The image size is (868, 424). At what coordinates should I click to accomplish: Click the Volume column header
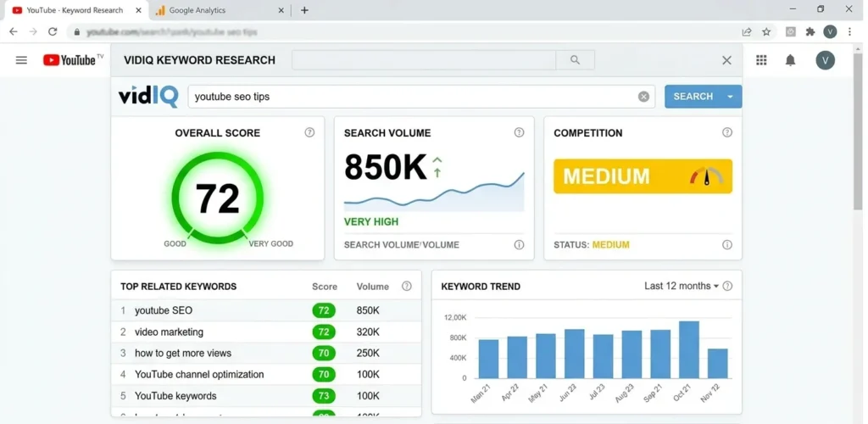point(373,286)
